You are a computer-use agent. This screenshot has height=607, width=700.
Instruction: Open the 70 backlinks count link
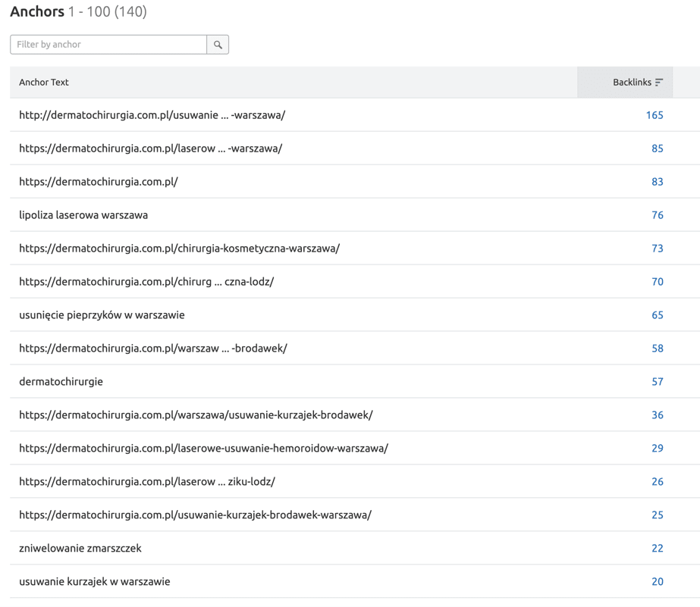pos(657,282)
